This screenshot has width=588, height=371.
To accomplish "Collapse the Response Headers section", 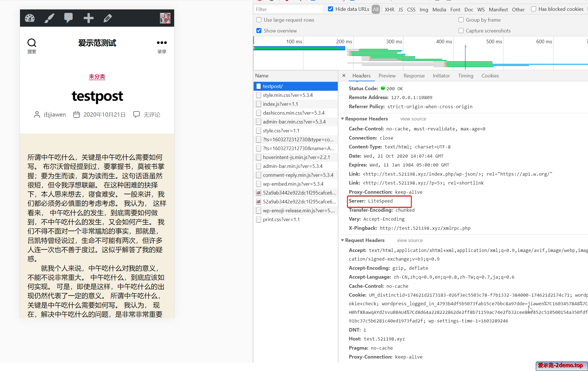I will pyautogui.click(x=342, y=119).
